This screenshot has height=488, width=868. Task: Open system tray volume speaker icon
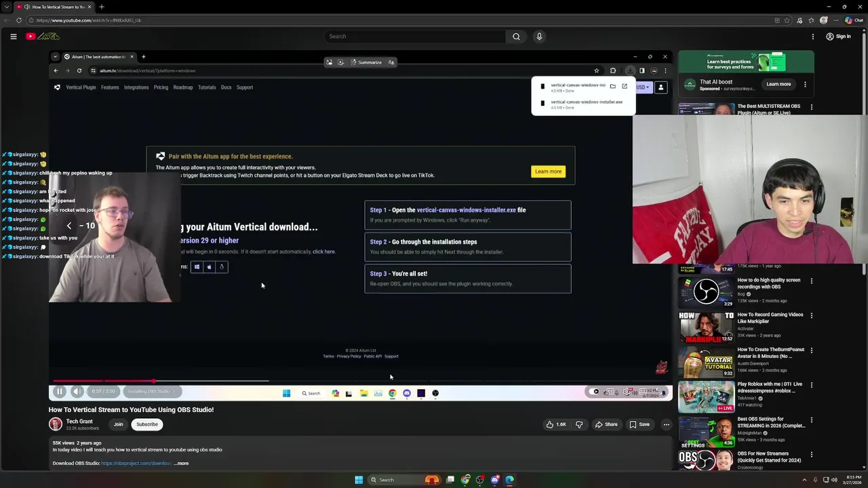point(834,480)
